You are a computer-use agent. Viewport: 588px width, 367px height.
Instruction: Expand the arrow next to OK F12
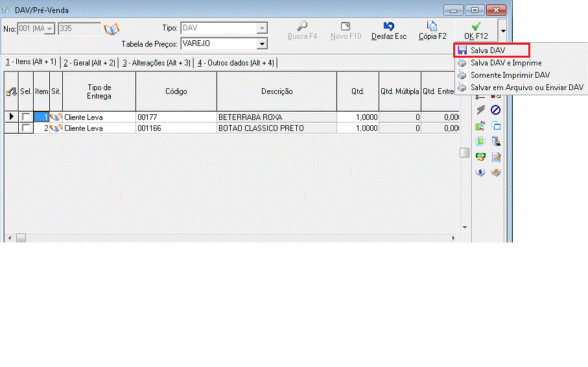point(502,30)
